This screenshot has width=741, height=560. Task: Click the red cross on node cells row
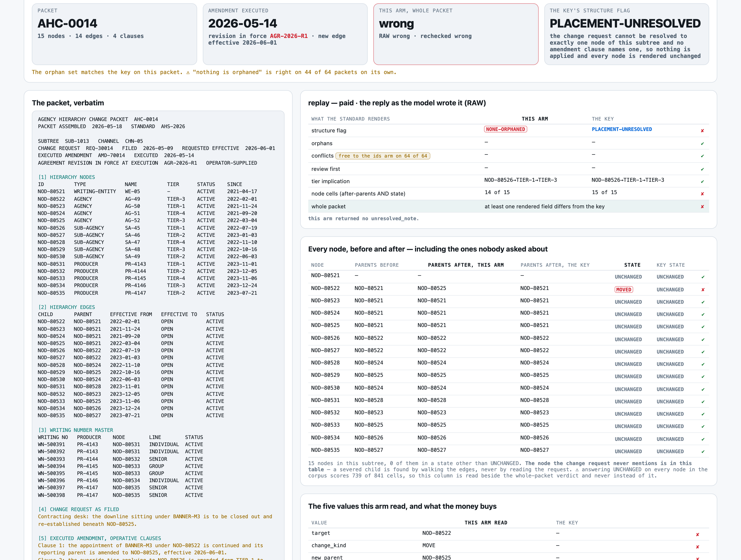point(702,194)
